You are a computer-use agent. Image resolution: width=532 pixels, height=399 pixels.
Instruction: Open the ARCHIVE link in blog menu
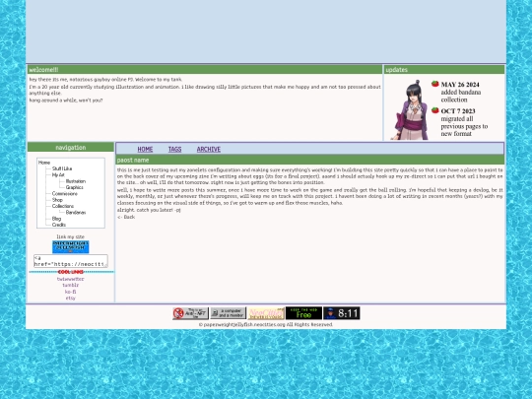coord(209,150)
